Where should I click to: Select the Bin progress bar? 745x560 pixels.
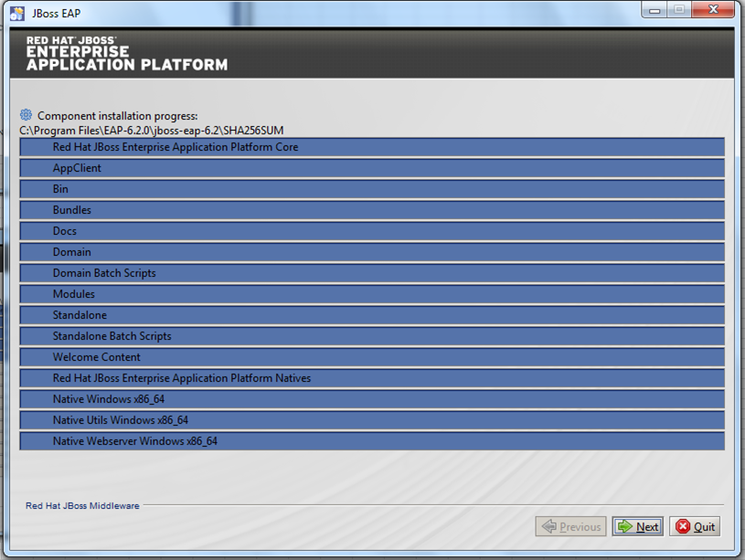tap(372, 189)
